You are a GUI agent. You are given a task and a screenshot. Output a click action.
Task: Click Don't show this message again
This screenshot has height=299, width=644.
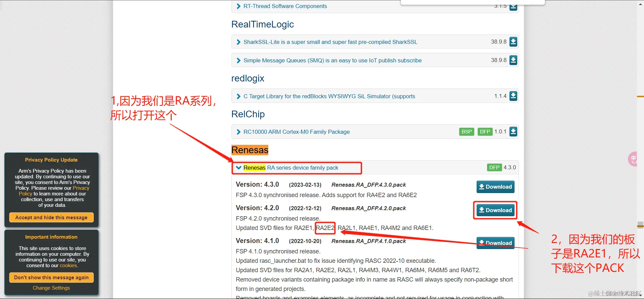pos(51,278)
